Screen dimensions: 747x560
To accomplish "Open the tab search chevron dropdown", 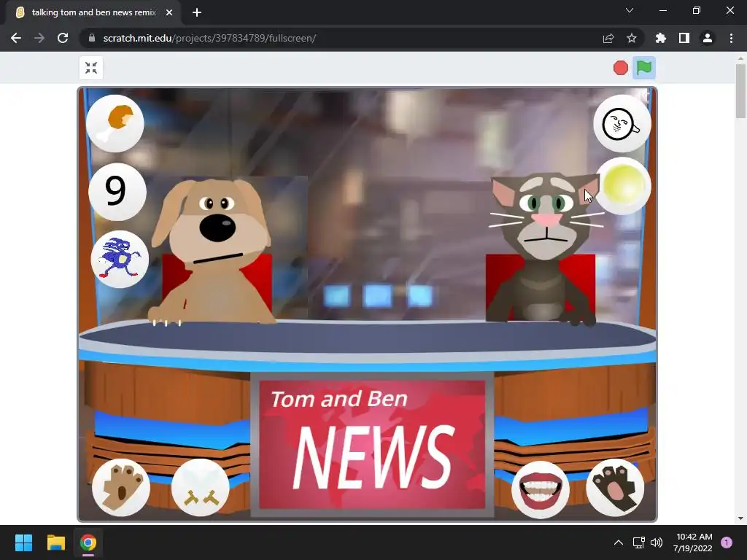I will [x=630, y=10].
